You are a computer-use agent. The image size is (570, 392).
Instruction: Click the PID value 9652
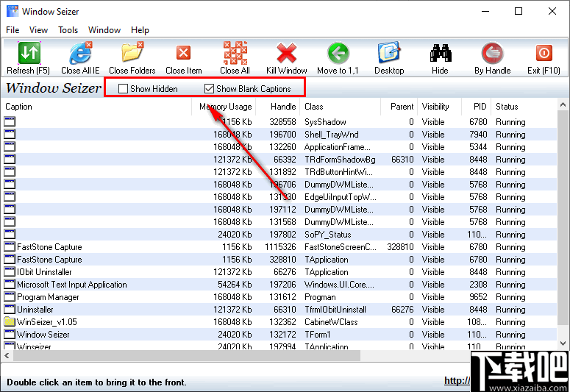coord(478,296)
